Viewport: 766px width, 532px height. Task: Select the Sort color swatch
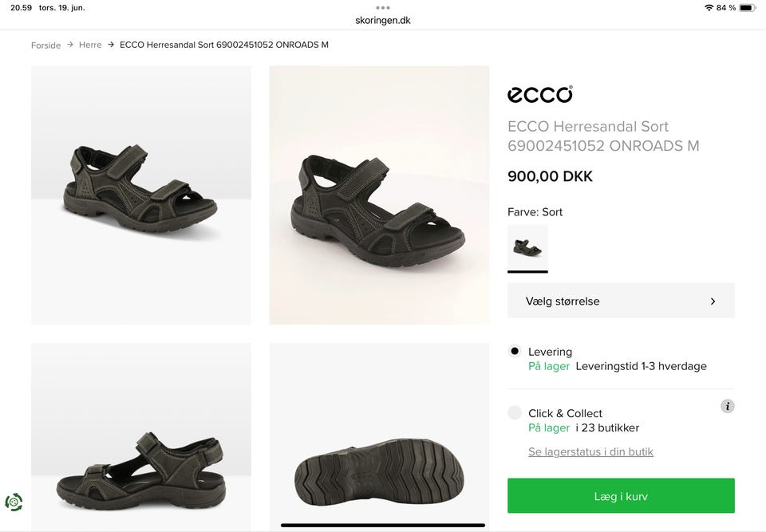click(x=527, y=246)
